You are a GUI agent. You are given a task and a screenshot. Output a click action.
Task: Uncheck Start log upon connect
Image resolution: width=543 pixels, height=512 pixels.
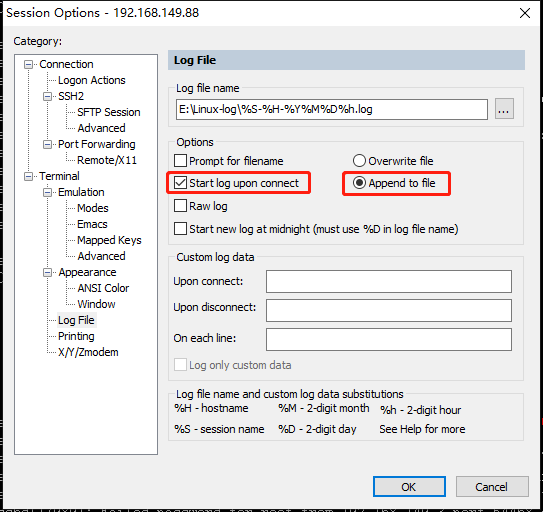tap(180, 183)
